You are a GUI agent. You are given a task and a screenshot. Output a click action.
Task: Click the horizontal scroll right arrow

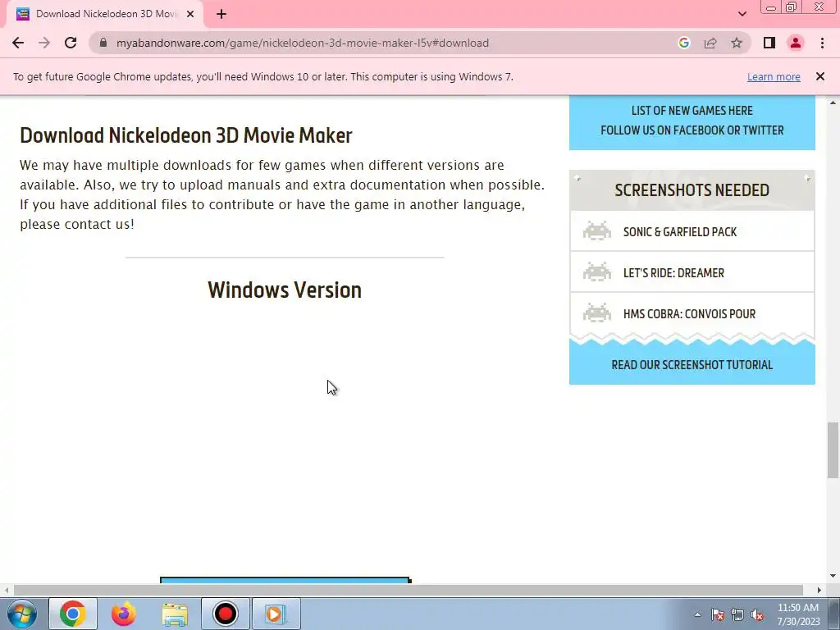pos(819,591)
